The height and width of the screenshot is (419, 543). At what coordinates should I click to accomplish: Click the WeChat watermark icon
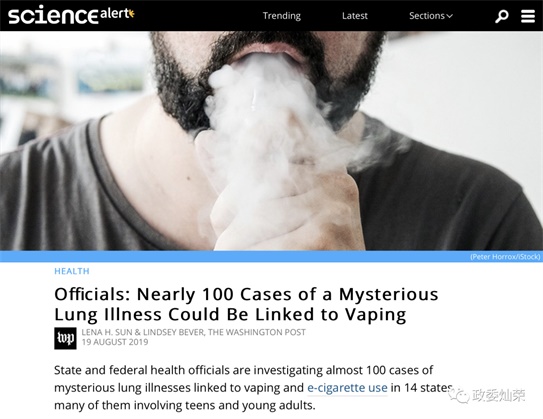coord(459,396)
